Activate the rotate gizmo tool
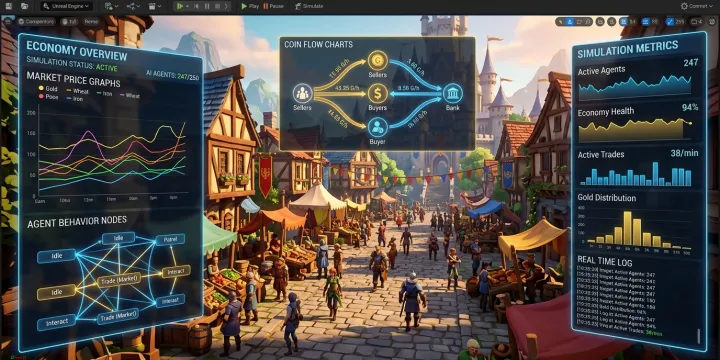The image size is (720, 360). [579, 22]
